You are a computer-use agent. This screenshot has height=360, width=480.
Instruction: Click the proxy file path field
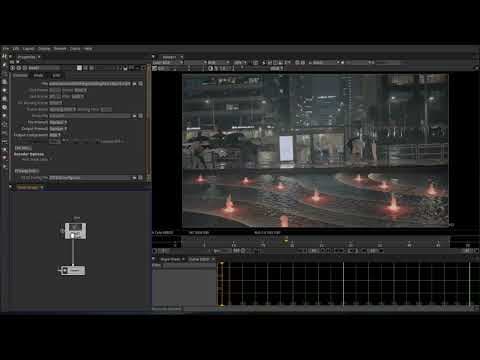(x=90, y=116)
